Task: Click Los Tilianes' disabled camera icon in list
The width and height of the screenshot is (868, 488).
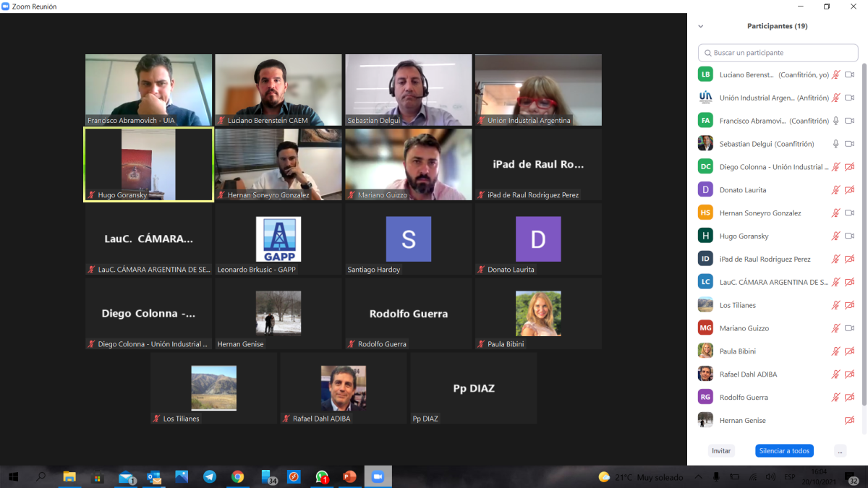Action: [850, 305]
